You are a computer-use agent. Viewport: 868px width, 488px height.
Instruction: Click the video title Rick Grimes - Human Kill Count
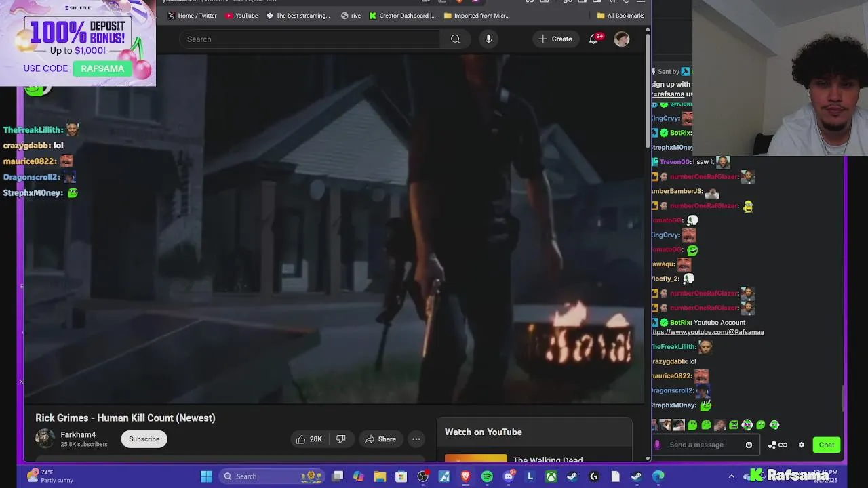tap(125, 418)
